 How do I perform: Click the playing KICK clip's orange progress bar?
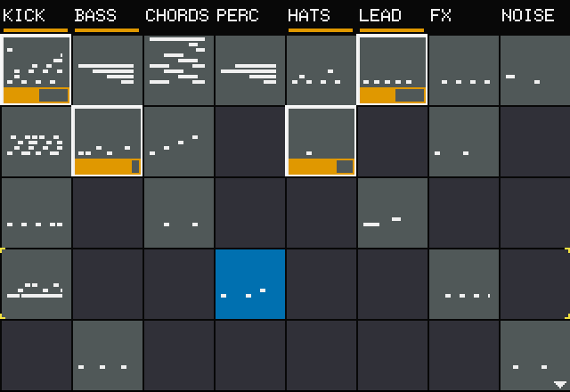36,95
